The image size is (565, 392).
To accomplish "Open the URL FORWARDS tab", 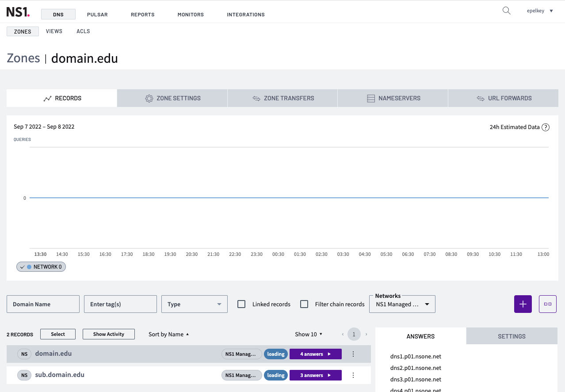I will point(504,98).
